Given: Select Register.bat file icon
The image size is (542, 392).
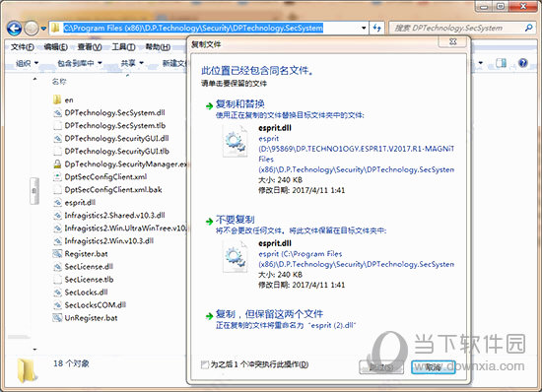Looking at the screenshot, I should (57, 254).
